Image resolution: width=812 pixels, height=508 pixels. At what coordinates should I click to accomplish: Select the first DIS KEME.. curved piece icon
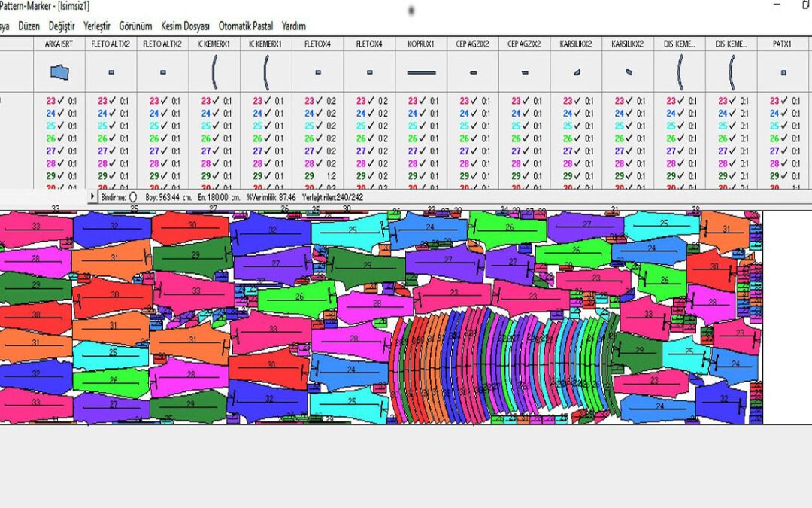[x=680, y=72]
